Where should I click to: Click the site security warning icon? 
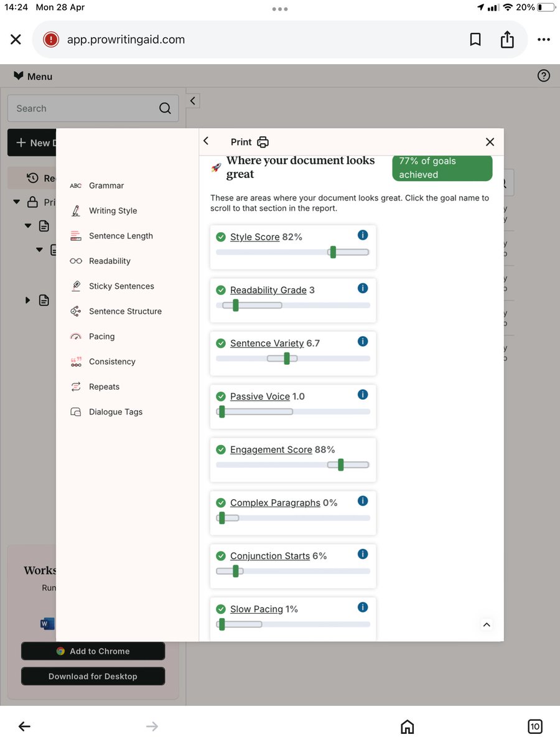click(51, 39)
